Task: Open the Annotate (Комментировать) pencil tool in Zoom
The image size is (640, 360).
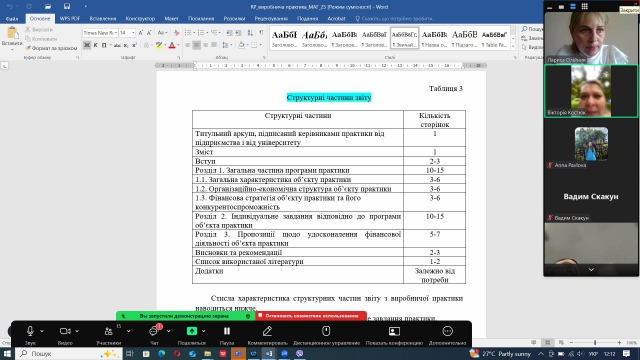Action: [267, 334]
